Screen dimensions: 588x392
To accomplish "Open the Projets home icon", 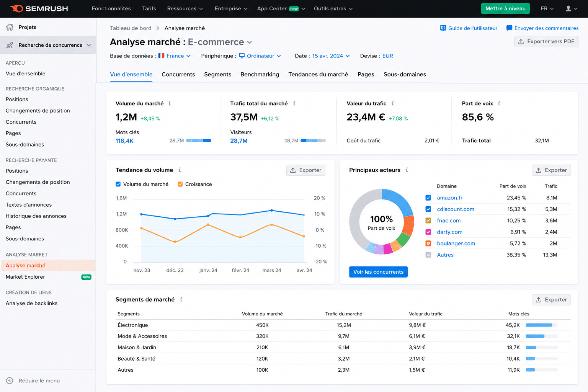I will coord(10,27).
